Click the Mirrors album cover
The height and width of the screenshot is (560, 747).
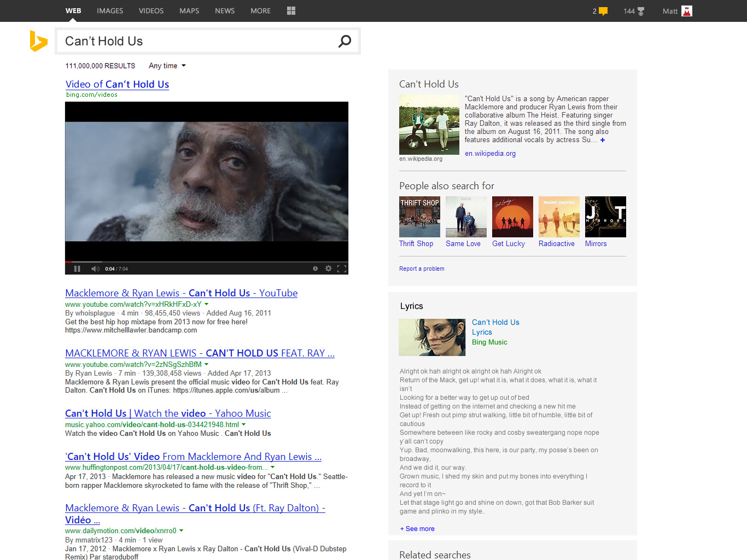[605, 217]
